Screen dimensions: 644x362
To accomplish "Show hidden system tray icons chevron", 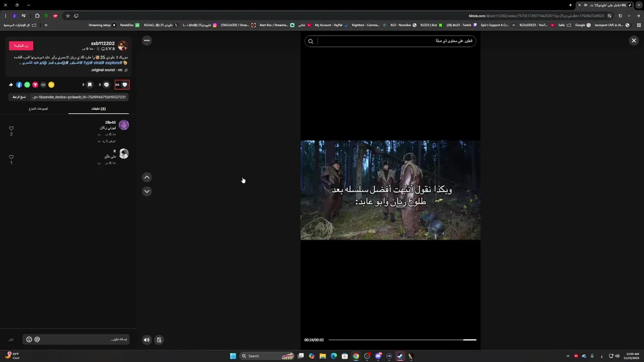I will tap(568, 356).
